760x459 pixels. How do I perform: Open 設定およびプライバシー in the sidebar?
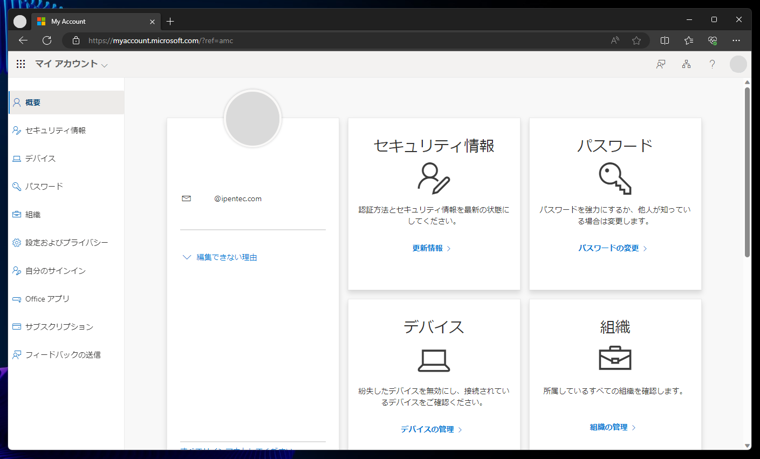(66, 242)
